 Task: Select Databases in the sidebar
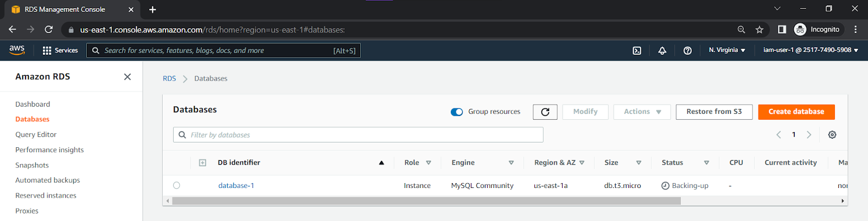(32, 119)
